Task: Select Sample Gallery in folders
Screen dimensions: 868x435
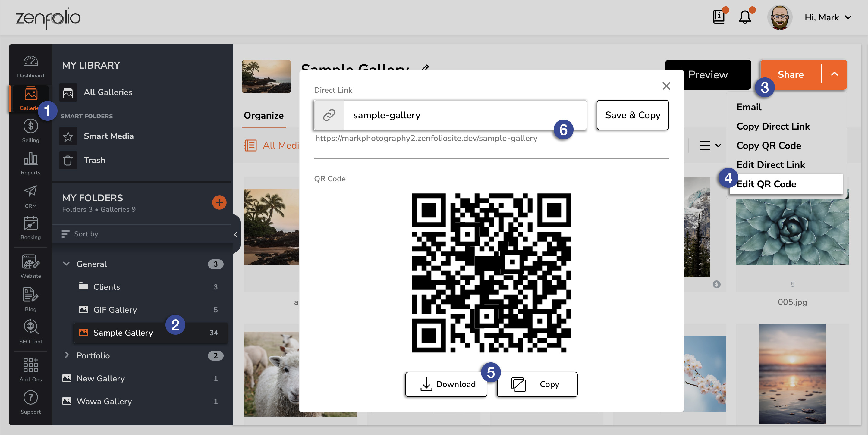Action: click(x=151, y=333)
